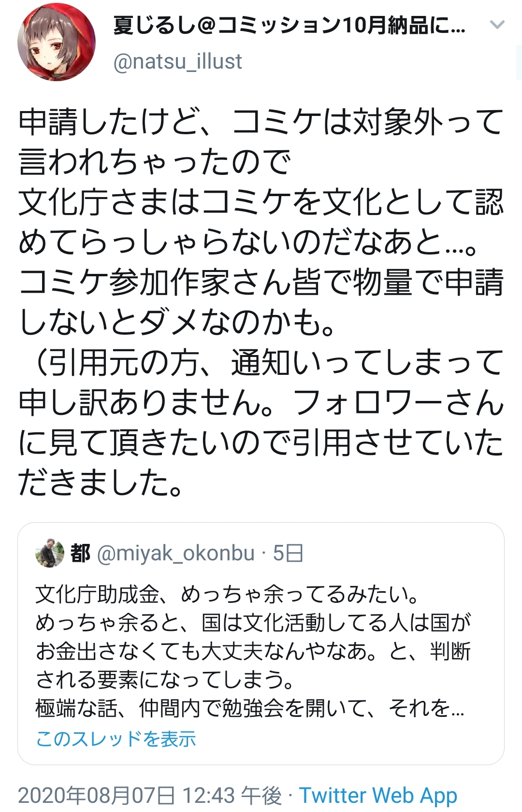
Task: Click the 2020年08月07日 12:43 午後 timestamp
Action: (x=150, y=795)
